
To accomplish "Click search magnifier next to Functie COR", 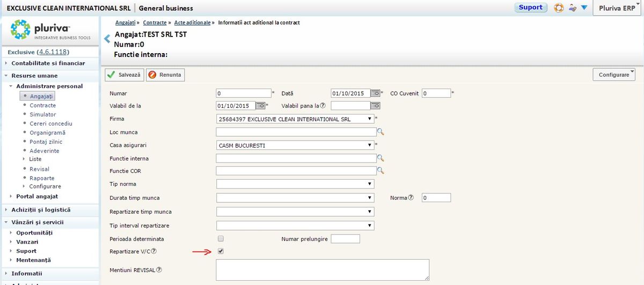I will (381, 171).
